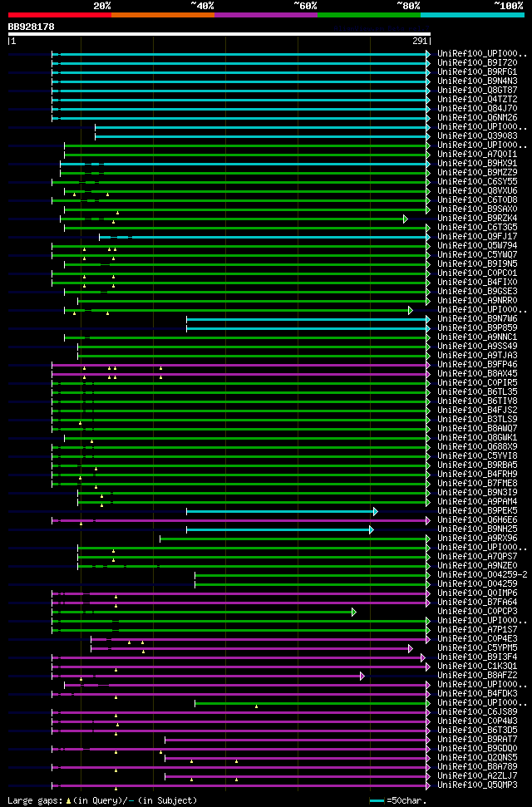Click the red 20% identity legend segment
Screen dimensions: 532x807
click(60, 15)
